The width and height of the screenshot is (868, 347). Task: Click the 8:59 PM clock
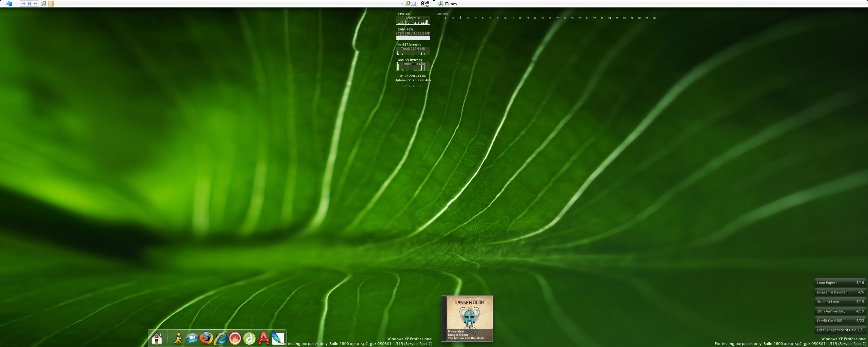click(425, 4)
